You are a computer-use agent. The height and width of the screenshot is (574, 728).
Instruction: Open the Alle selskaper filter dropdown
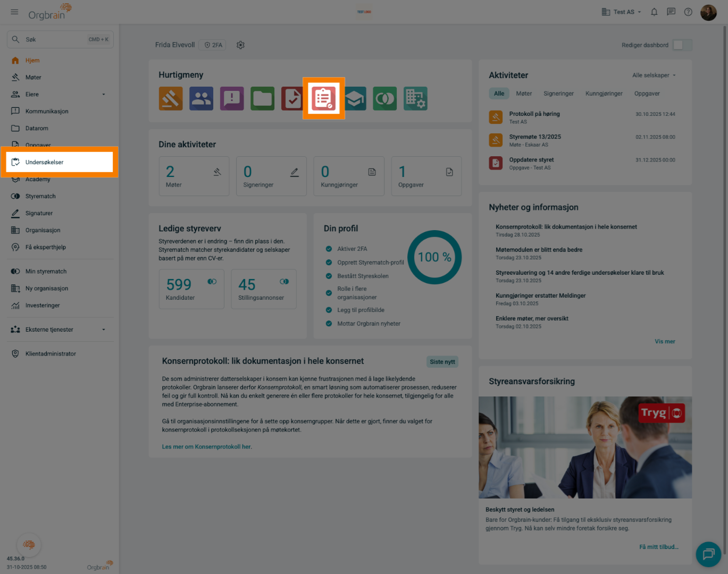click(x=654, y=75)
